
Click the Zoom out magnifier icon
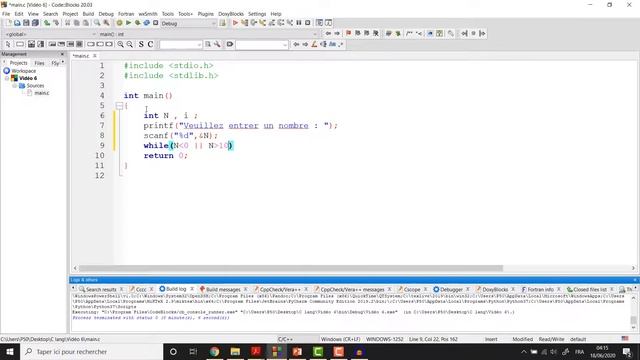click(129, 44)
